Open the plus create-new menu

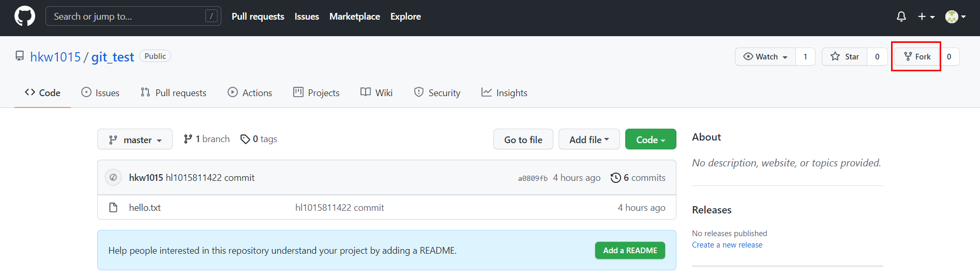(926, 17)
